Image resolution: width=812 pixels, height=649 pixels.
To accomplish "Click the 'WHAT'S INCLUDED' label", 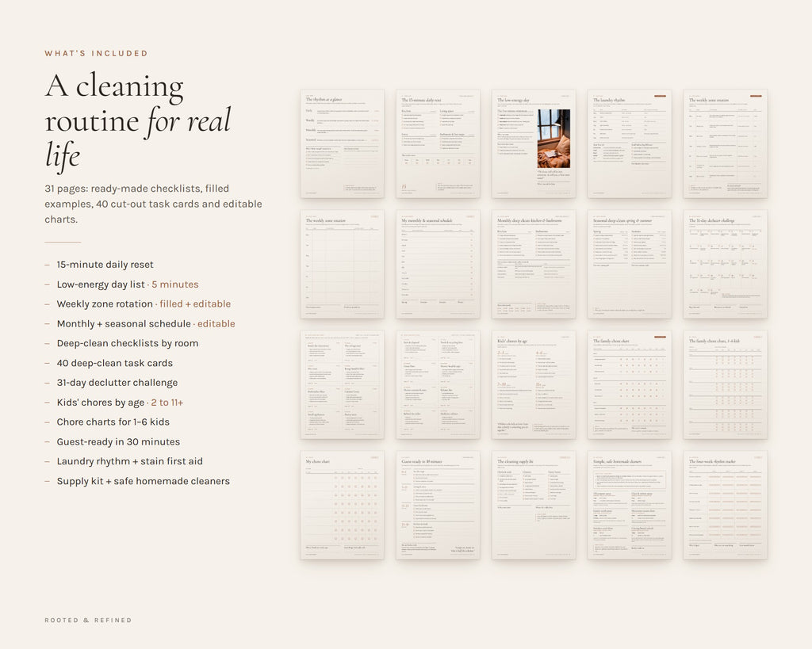I will (96, 53).
